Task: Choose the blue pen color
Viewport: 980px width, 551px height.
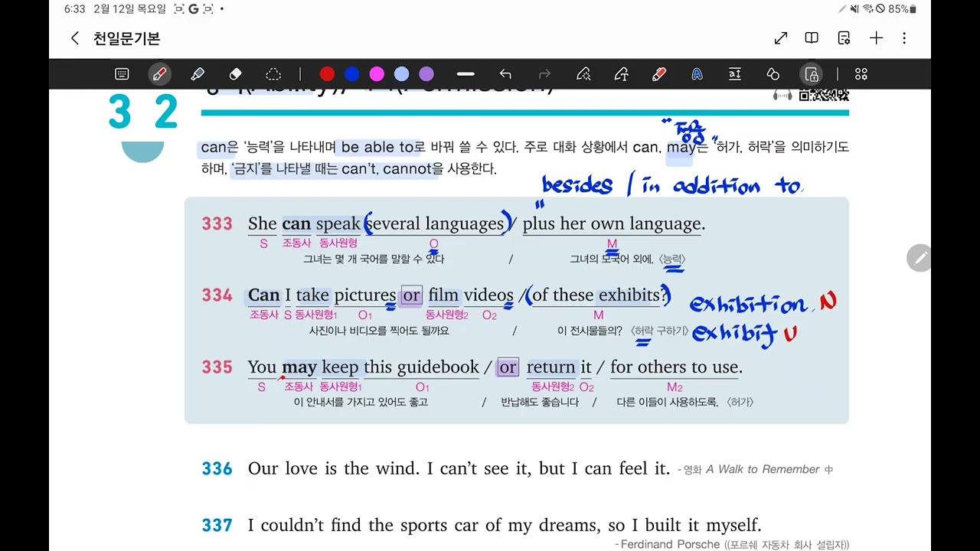Action: click(351, 74)
